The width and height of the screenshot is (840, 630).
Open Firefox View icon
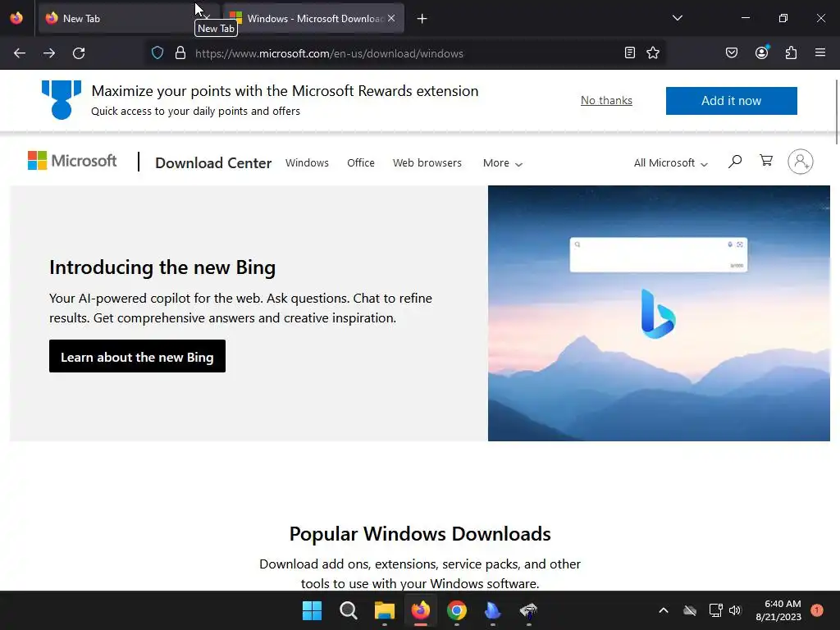click(x=16, y=18)
